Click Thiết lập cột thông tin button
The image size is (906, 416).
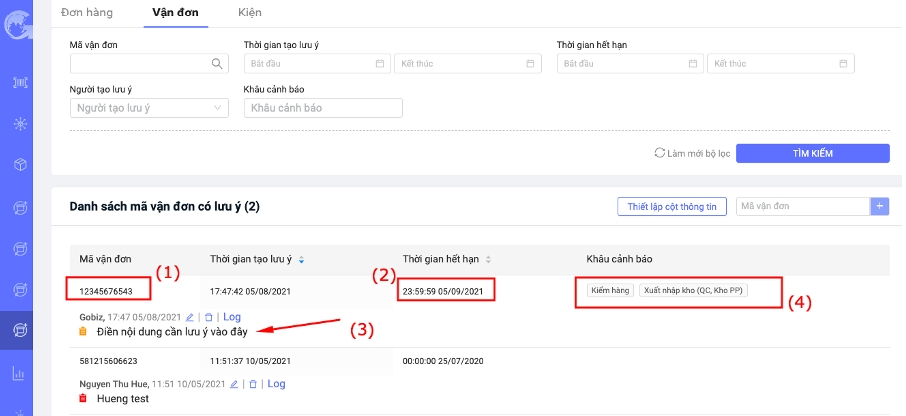pyautogui.click(x=671, y=206)
